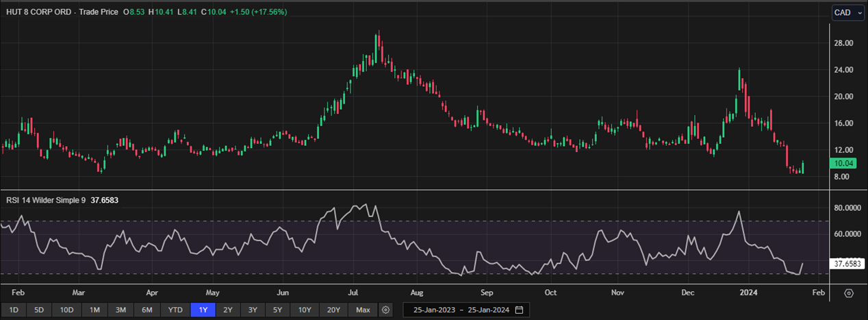This screenshot has width=868, height=320.
Task: Choose the 1M period
Action: [x=94, y=310]
